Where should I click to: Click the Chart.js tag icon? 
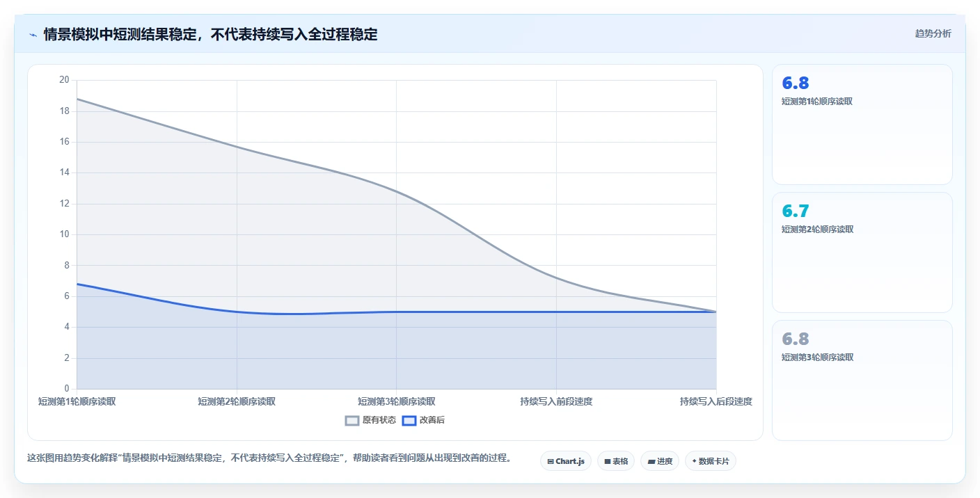551,461
